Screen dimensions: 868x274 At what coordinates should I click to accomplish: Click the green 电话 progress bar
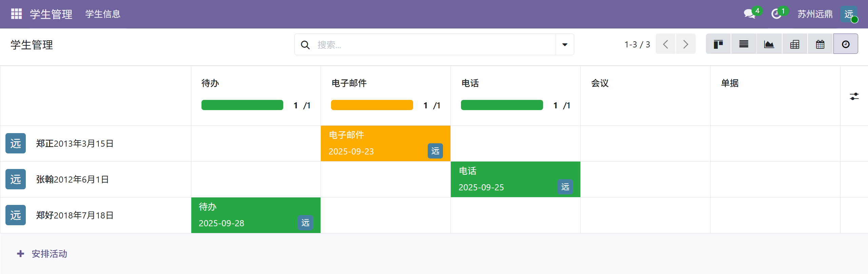[x=502, y=105]
